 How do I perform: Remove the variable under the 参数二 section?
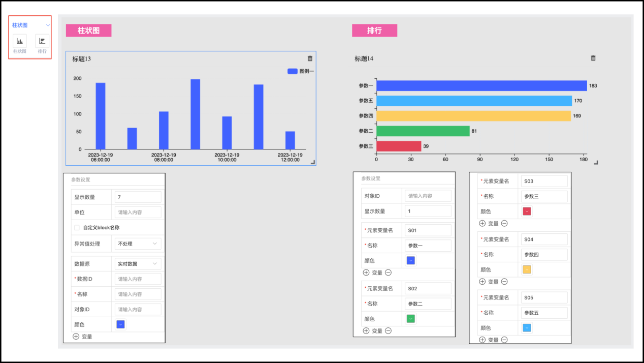coord(388,331)
